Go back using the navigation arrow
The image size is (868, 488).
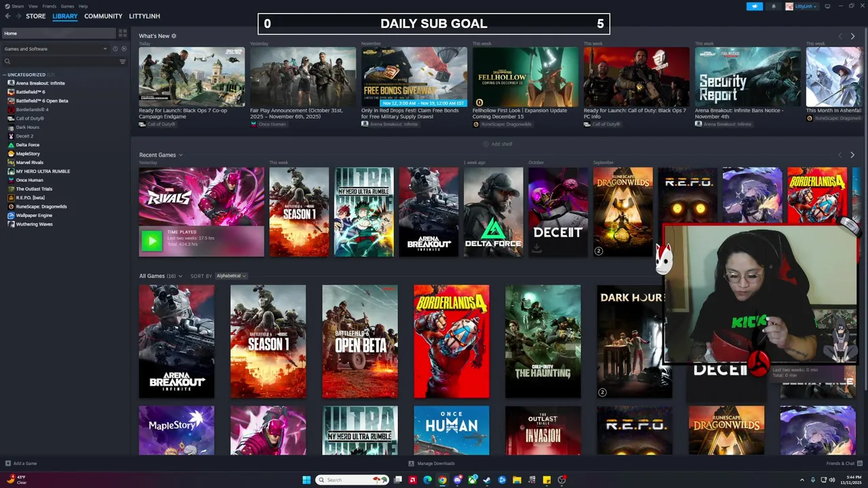tap(7, 16)
